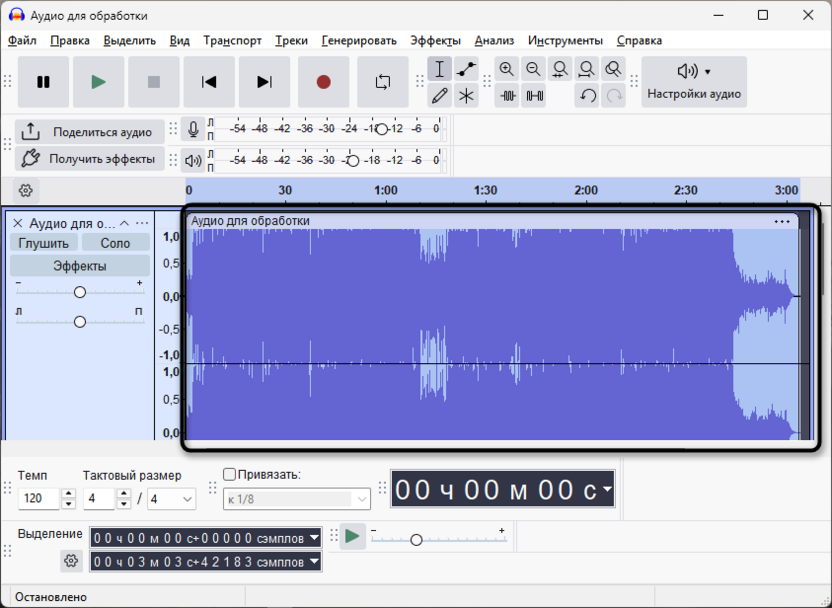Click the Fit project to width icon
832x608 pixels.
click(x=587, y=69)
